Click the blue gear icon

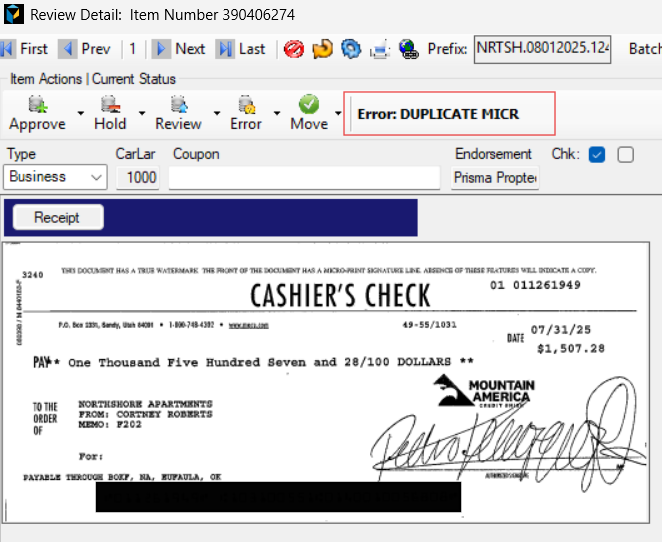[351, 49]
